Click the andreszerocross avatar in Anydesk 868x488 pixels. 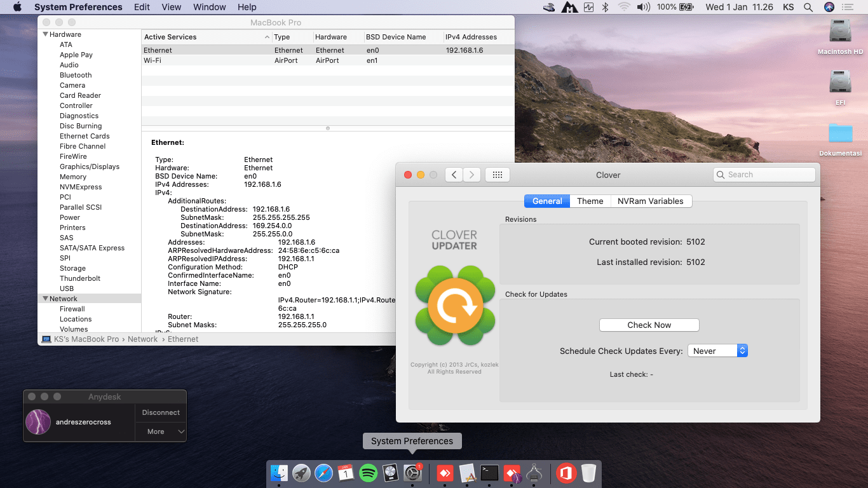[38, 422]
